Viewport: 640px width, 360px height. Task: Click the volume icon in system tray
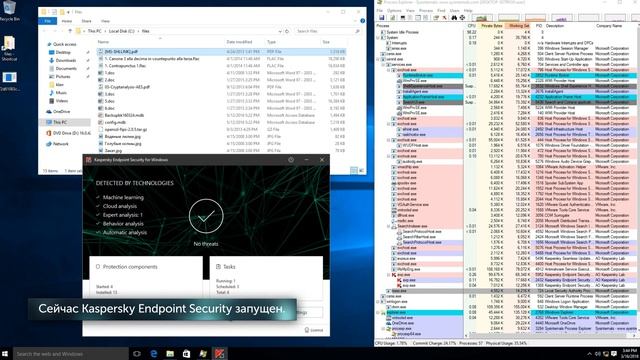click(x=598, y=354)
